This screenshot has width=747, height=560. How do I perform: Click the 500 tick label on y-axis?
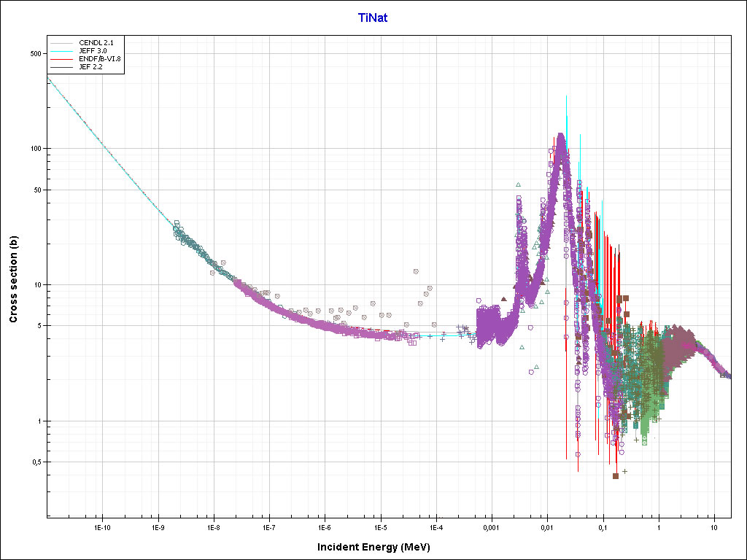tap(34, 53)
